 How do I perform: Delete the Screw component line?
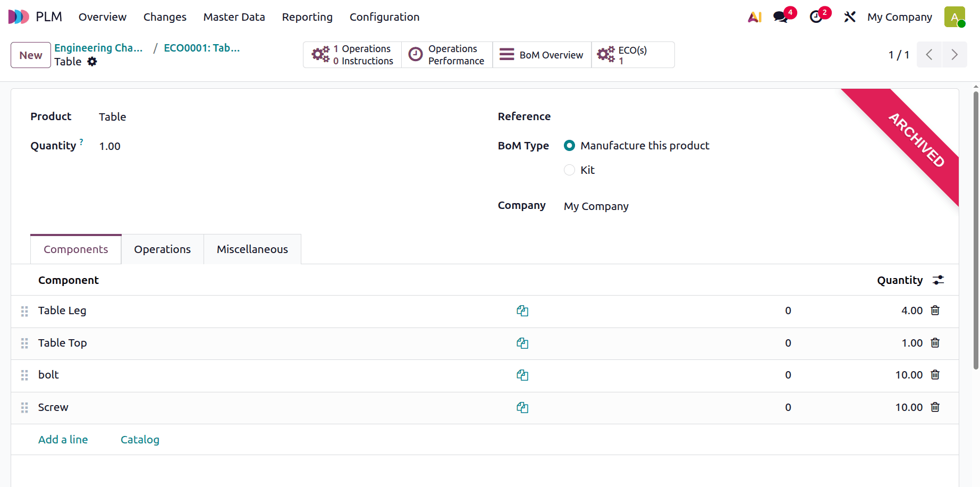(935, 407)
